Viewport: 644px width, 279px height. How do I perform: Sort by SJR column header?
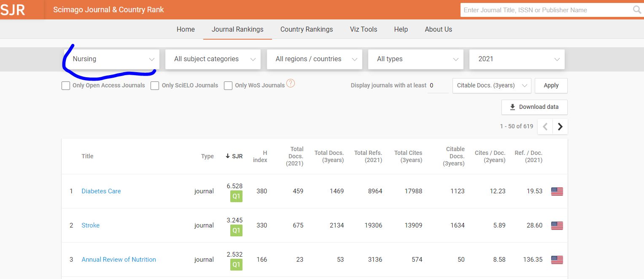coord(234,156)
